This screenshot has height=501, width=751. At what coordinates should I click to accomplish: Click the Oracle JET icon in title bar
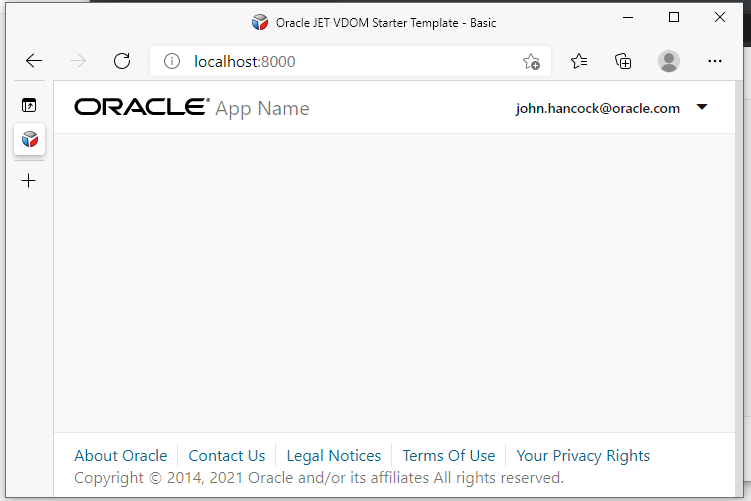click(260, 23)
